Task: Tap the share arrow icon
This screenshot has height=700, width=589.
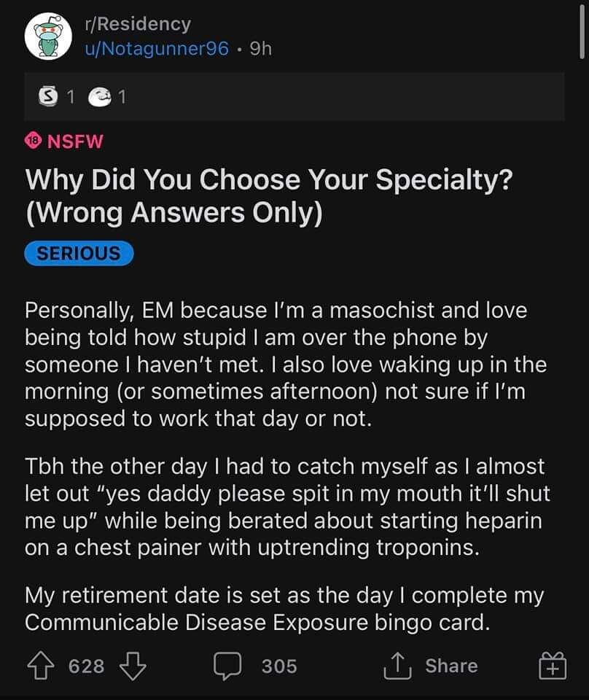Action: point(397,666)
